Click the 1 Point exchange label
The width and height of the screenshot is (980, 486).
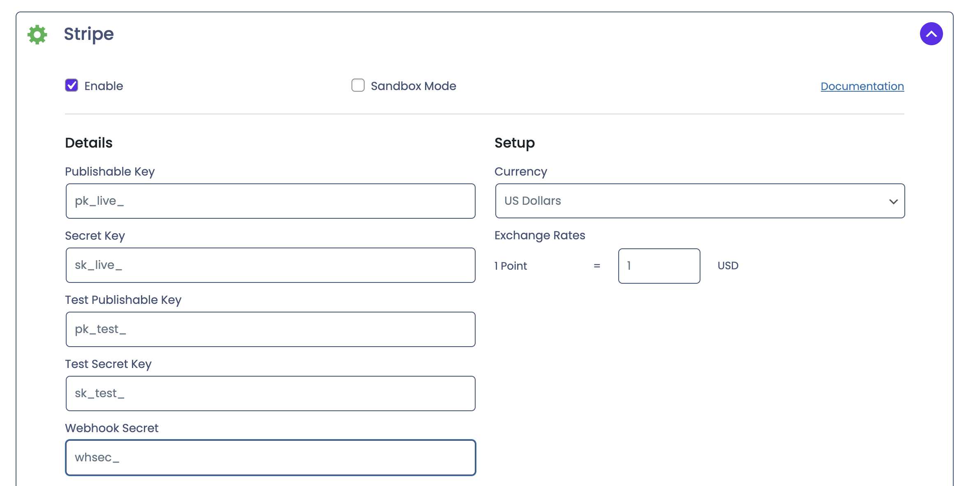(x=511, y=266)
